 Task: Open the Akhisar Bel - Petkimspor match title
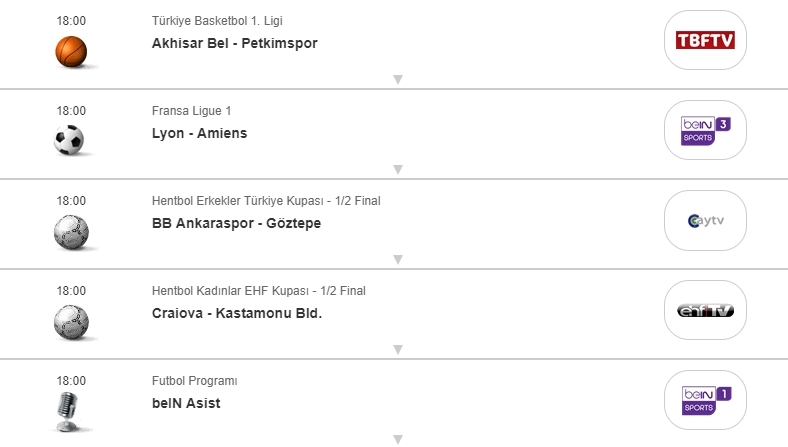(234, 43)
